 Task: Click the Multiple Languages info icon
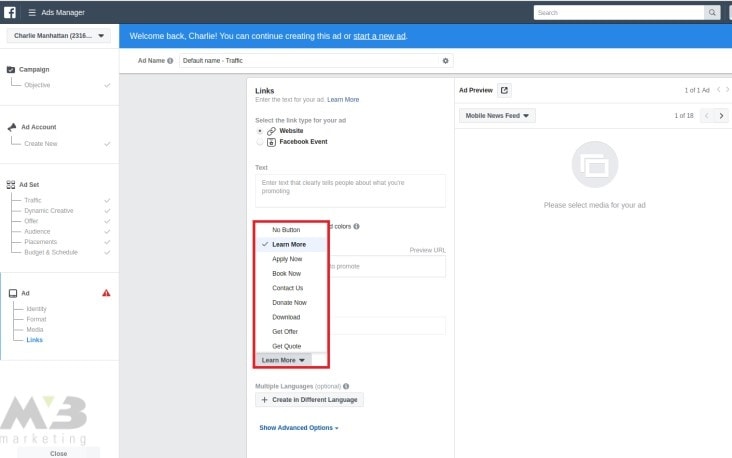[346, 386]
